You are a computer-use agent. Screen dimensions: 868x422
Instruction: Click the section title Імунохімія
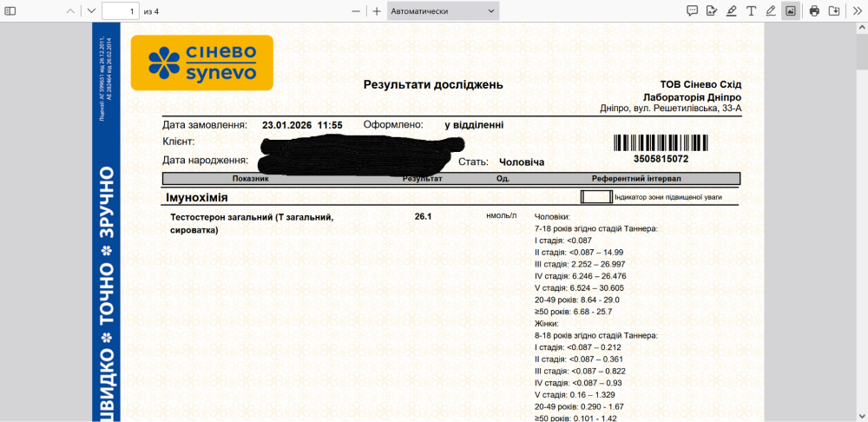tap(196, 198)
